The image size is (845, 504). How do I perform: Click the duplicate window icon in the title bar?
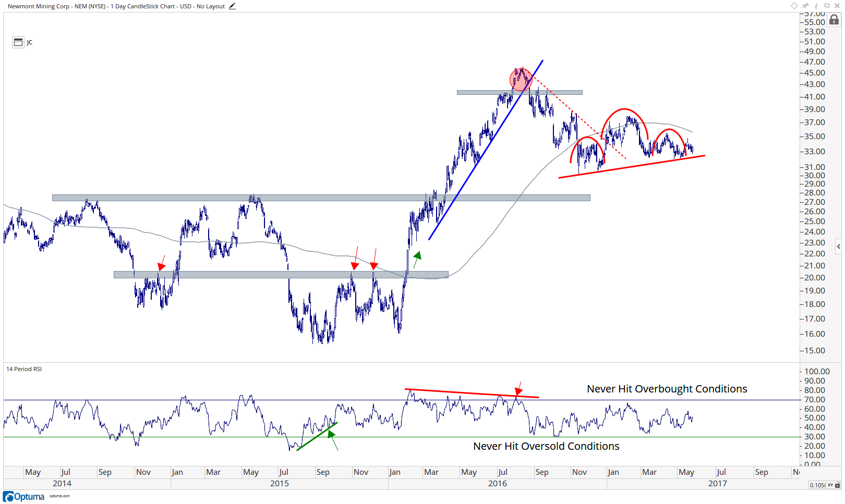coord(827,6)
